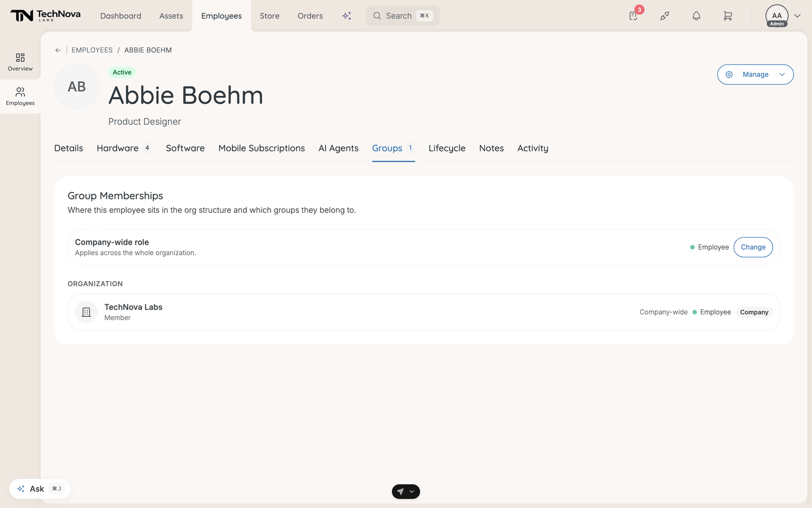Expand the account menu chevron
The image size is (812, 508).
tap(797, 16)
